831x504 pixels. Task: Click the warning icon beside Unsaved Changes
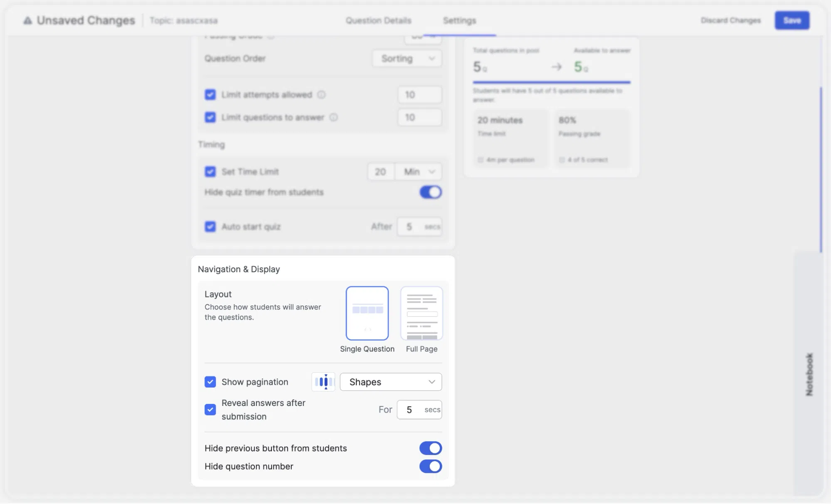click(27, 20)
